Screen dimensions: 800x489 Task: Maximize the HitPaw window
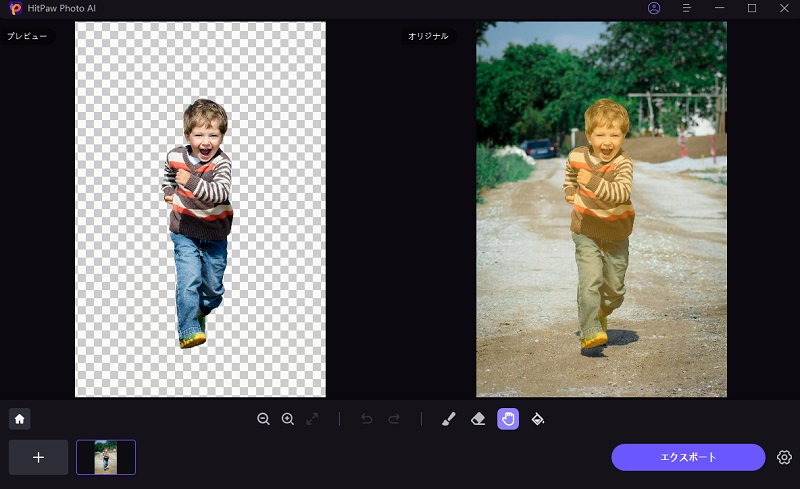(751, 8)
